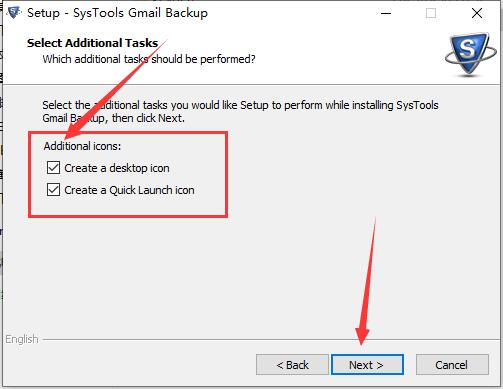Click the empty gray area below the checkboxes
The height and width of the screenshot is (389, 503).
pos(250,273)
